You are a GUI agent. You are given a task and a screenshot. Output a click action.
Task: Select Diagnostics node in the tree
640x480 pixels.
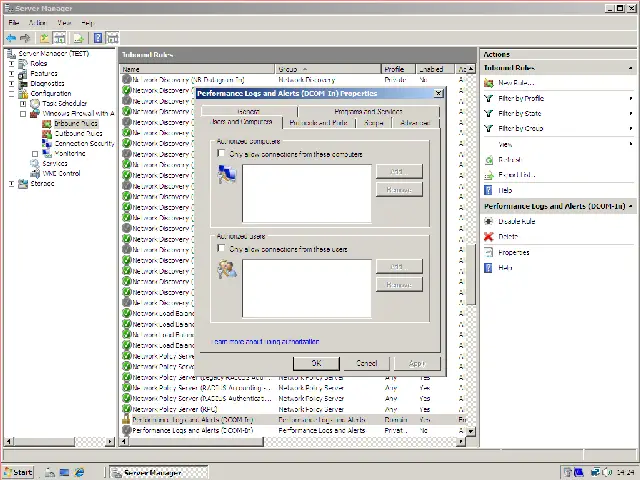point(47,83)
